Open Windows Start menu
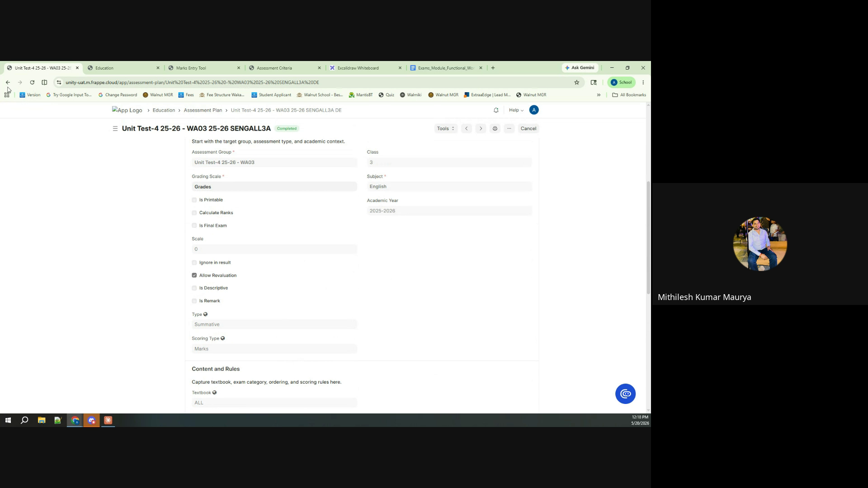Screen dimensions: 868x488 point(8,421)
